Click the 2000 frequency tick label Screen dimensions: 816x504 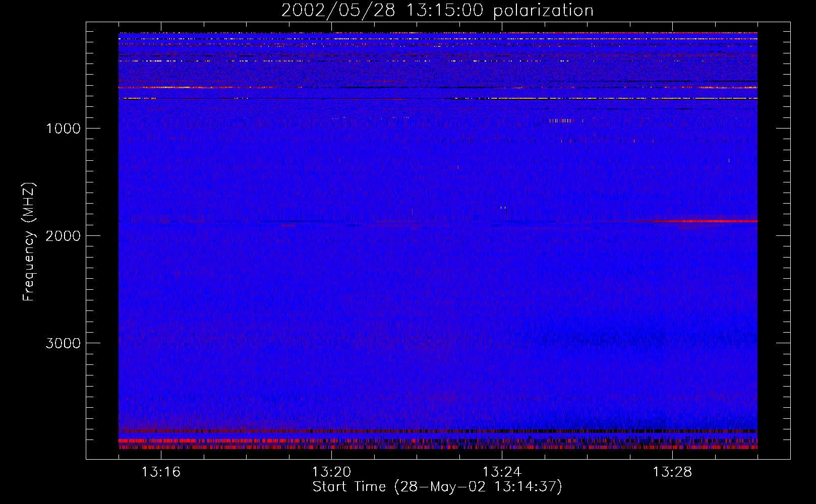[x=63, y=236]
